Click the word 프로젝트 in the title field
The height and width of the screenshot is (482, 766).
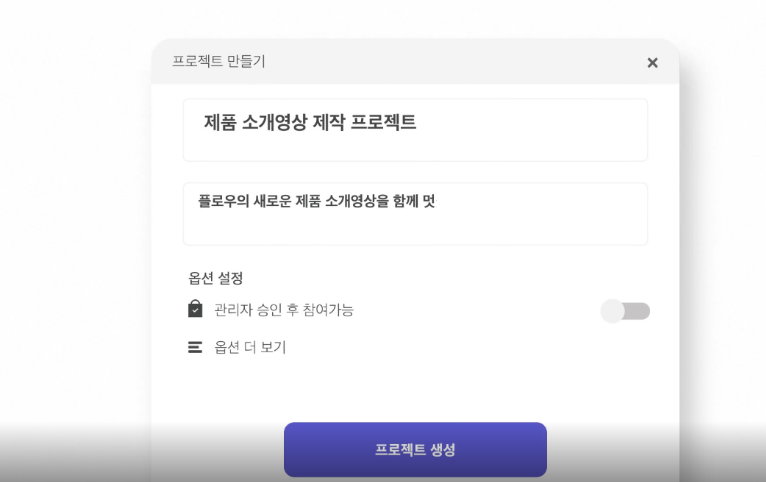[383, 124]
